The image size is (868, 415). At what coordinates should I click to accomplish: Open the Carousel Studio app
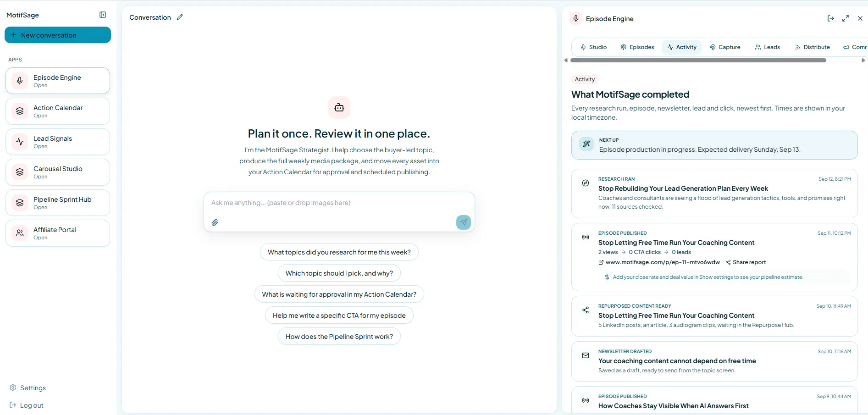pyautogui.click(x=58, y=172)
